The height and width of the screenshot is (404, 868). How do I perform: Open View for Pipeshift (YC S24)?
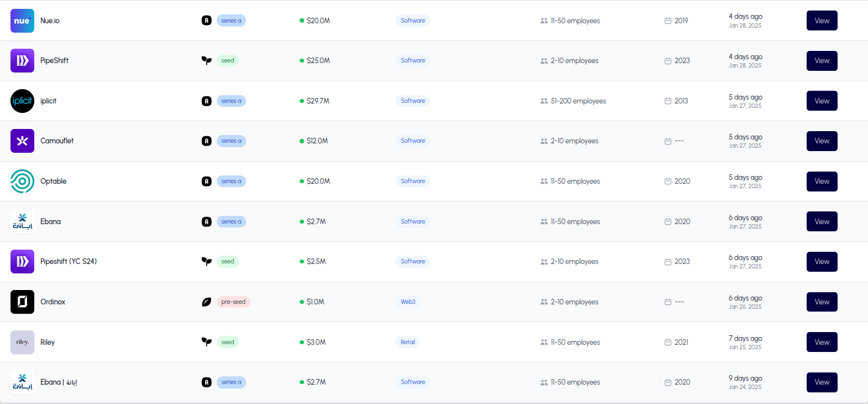822,262
